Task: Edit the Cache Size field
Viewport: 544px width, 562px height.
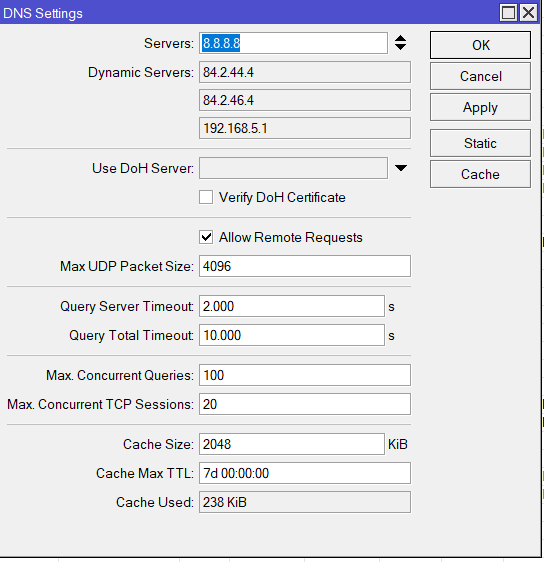Action: 292,444
